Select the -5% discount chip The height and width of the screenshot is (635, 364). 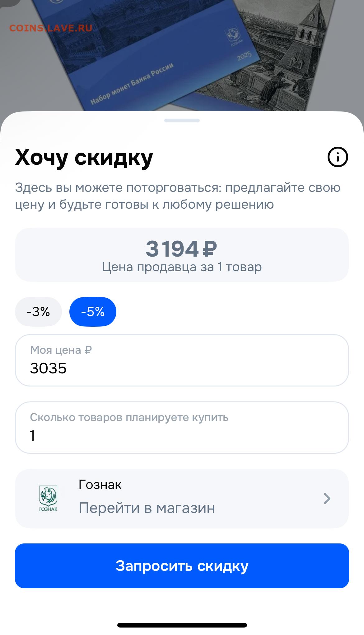pyautogui.click(x=93, y=312)
